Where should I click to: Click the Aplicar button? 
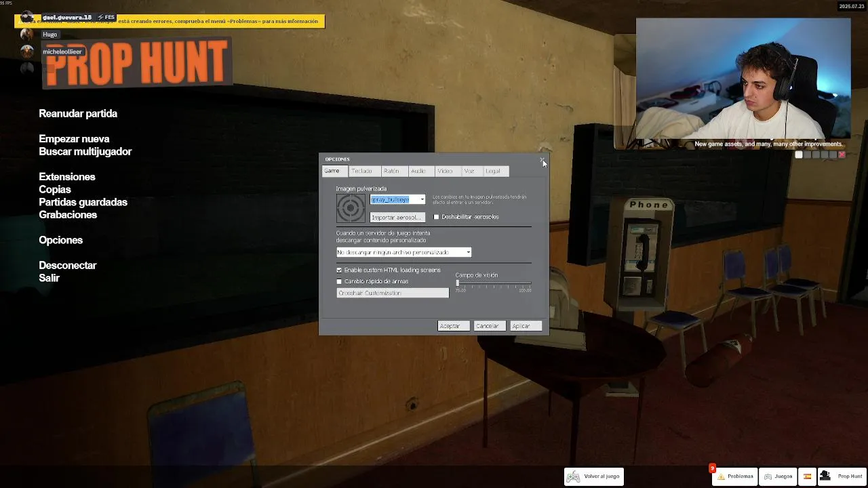(x=526, y=326)
